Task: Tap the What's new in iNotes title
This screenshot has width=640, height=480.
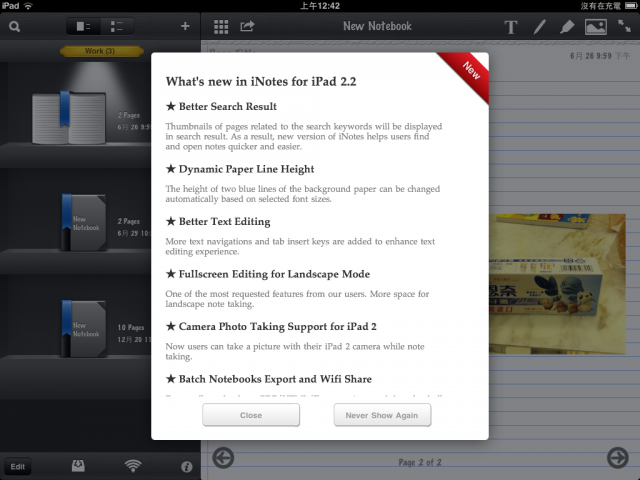Action: [x=261, y=82]
